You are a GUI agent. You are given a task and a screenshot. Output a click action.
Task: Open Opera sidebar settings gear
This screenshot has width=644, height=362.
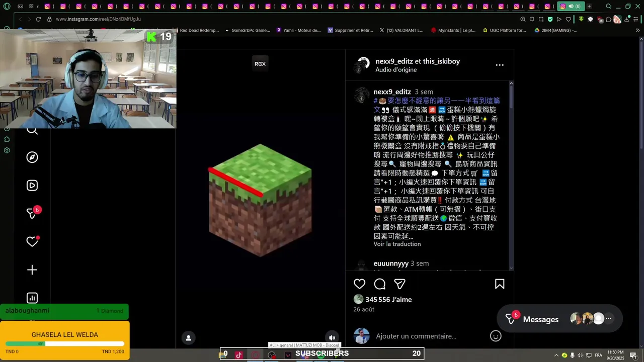tap(7, 150)
